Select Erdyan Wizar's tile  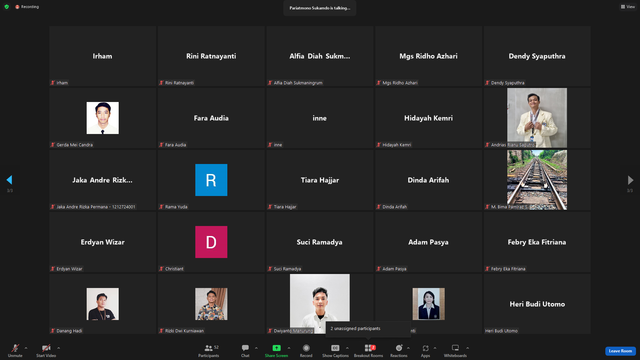pos(102,242)
